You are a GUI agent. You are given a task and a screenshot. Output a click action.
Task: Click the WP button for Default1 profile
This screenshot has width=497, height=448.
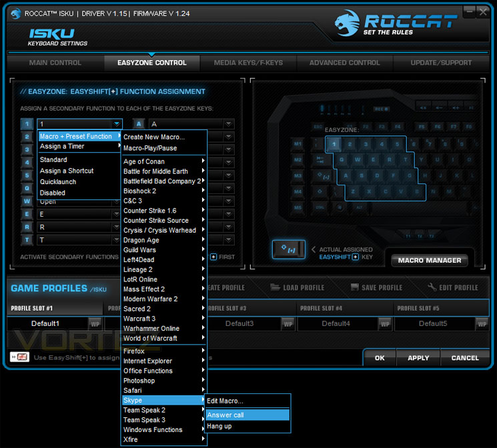[95, 324]
